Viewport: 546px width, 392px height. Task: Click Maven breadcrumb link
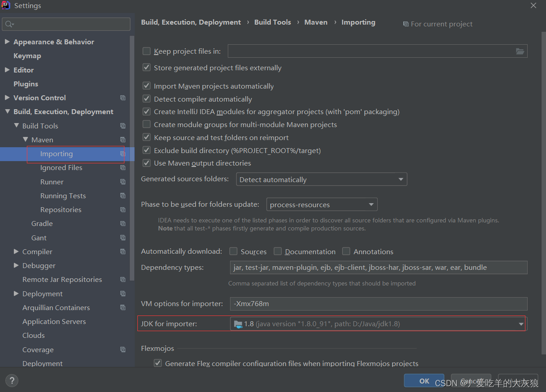click(316, 22)
